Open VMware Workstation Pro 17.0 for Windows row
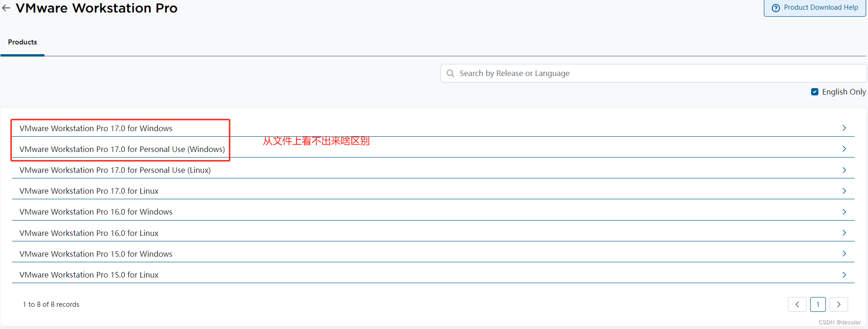The width and height of the screenshot is (868, 329). coord(433,128)
